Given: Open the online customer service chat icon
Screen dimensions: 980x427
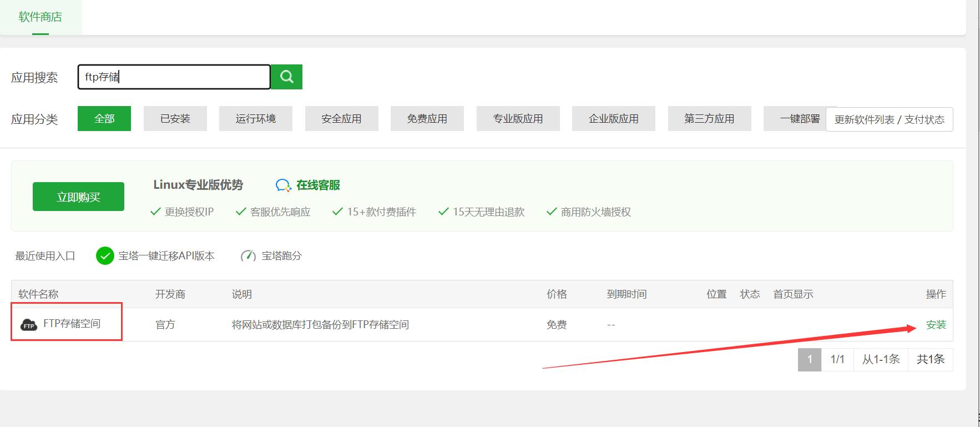Looking at the screenshot, I should (284, 185).
